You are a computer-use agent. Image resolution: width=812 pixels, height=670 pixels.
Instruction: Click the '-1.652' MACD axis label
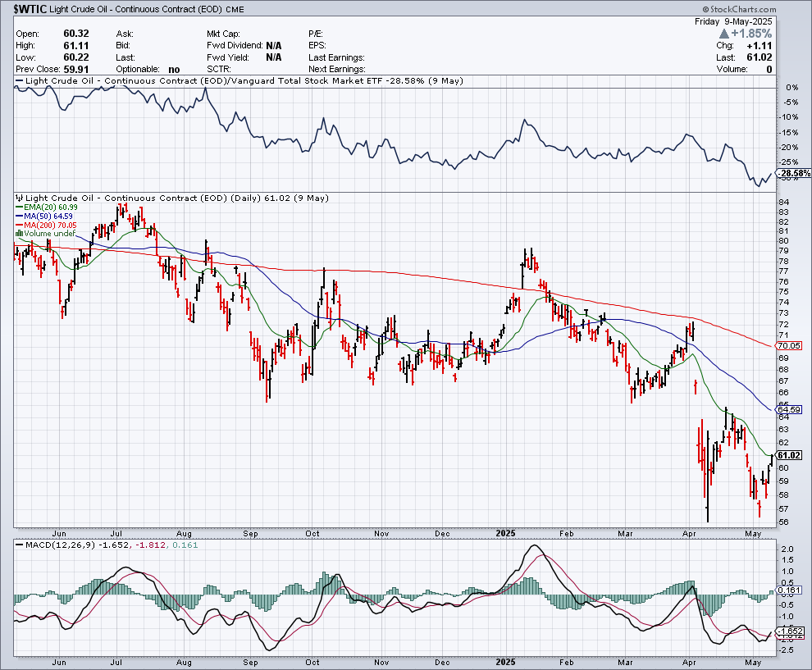791,631
